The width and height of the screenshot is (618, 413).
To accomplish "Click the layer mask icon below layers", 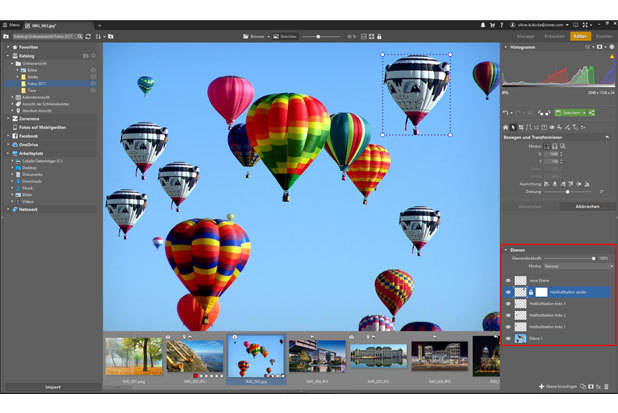I will point(593,385).
